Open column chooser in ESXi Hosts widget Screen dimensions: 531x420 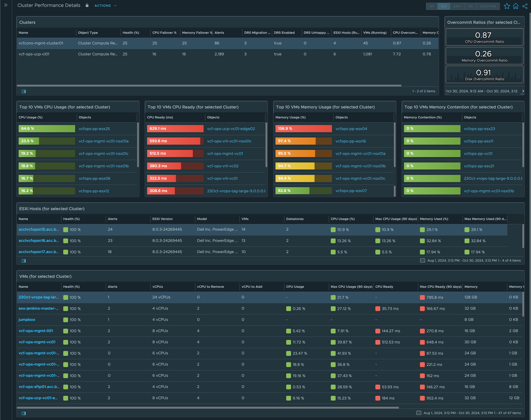pyautogui.click(x=24, y=261)
